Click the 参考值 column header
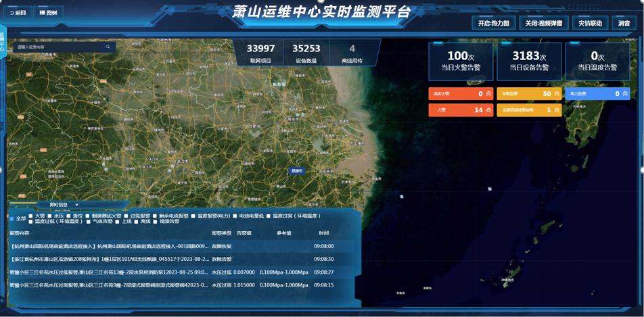The width and height of the screenshot is (644, 317). [284, 233]
